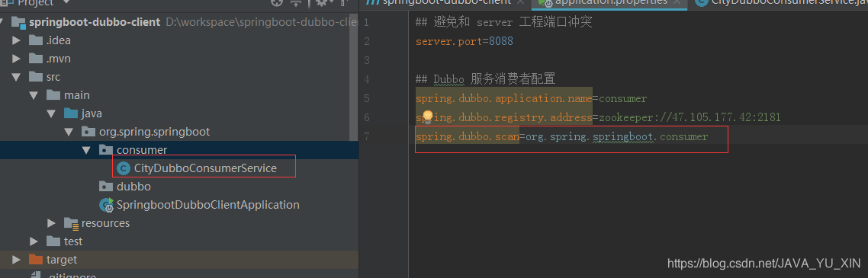The height and width of the screenshot is (278, 868).
Task: Click the '## Dubbo 服务消费者配置' comment line
Action: coord(485,79)
